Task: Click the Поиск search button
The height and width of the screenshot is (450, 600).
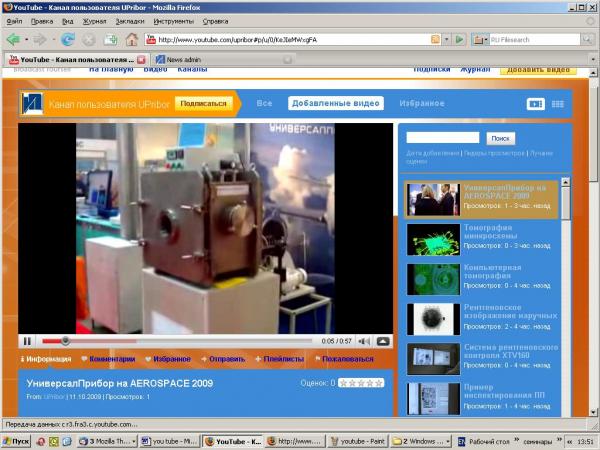Action: click(x=501, y=139)
